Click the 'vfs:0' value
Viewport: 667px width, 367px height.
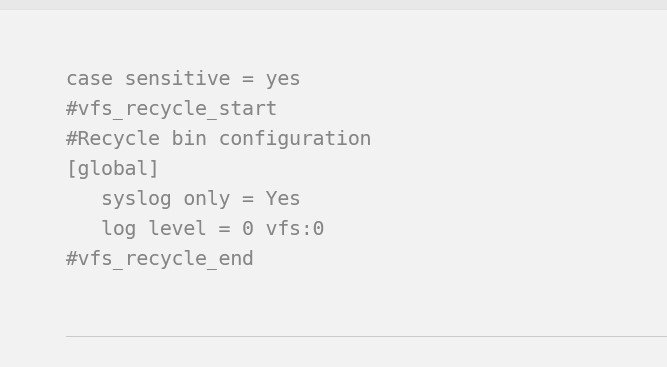(x=295, y=229)
